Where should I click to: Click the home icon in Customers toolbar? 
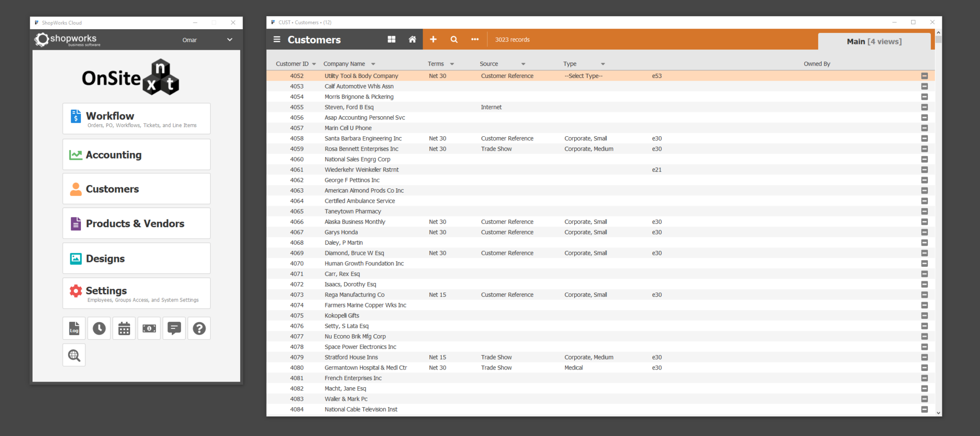(x=412, y=40)
